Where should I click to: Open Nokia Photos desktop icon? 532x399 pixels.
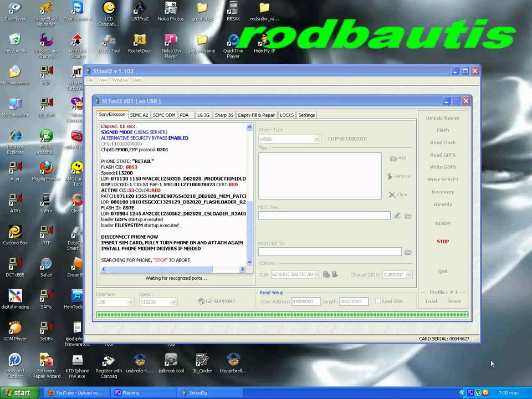[171, 11]
